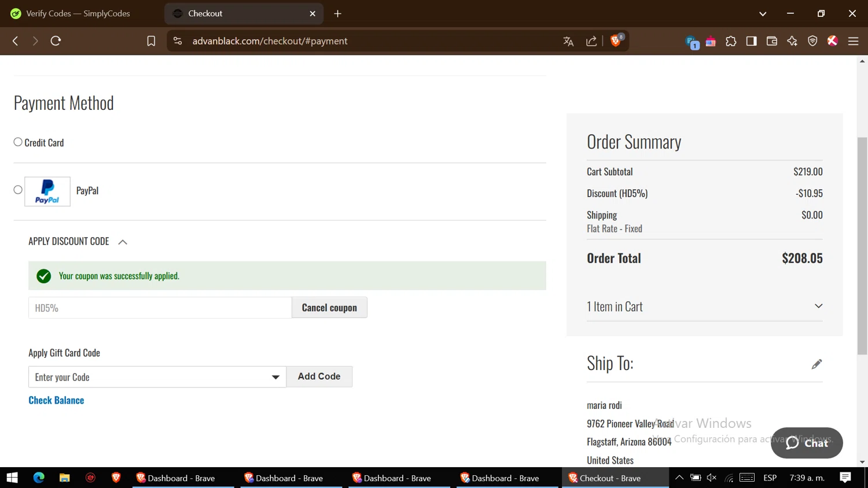Expand the 1 Item in Cart section
Image resolution: width=868 pixels, height=488 pixels.
point(705,306)
